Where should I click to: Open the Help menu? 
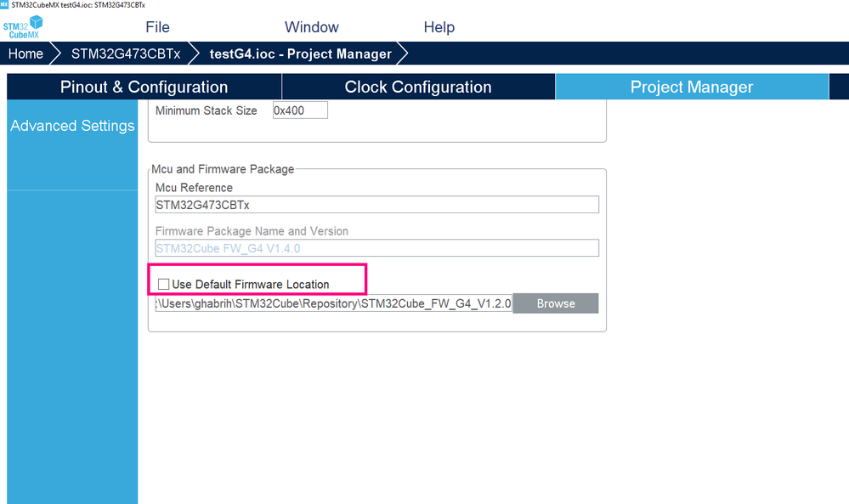pyautogui.click(x=439, y=27)
